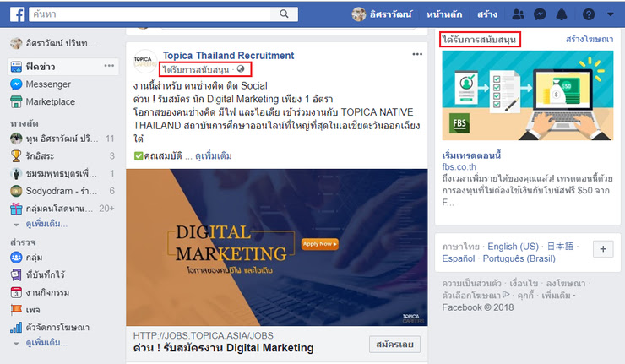Expand post text via ดูเพิ่มเติม

213,156
